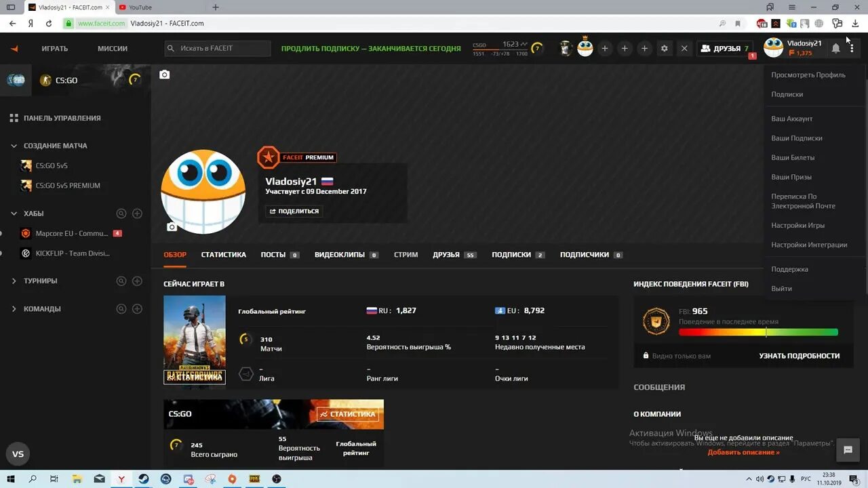
Task: Select Просмотреть Профиль menu item
Action: tap(808, 75)
